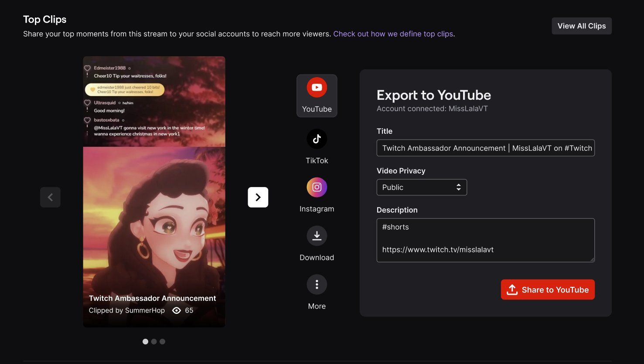Go to next clip with right arrow
The height and width of the screenshot is (364, 644).
[258, 197]
